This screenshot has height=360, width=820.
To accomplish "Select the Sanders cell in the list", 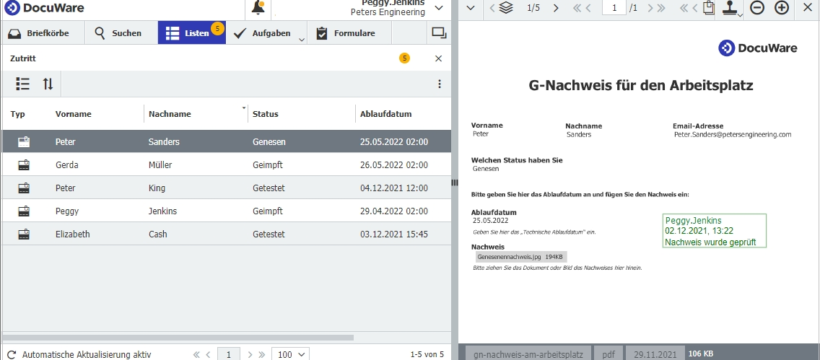I will 164,142.
